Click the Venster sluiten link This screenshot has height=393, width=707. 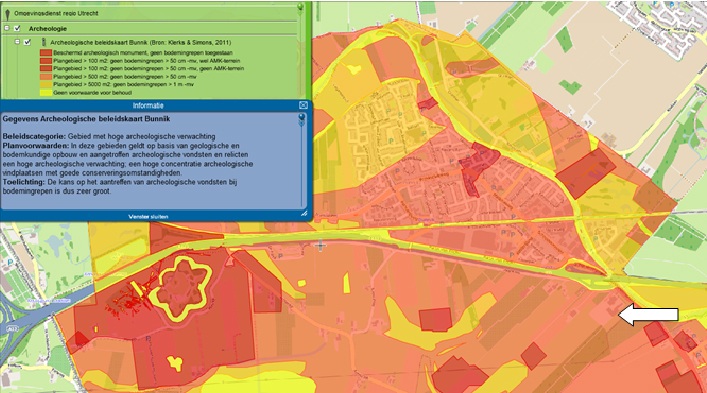148,217
